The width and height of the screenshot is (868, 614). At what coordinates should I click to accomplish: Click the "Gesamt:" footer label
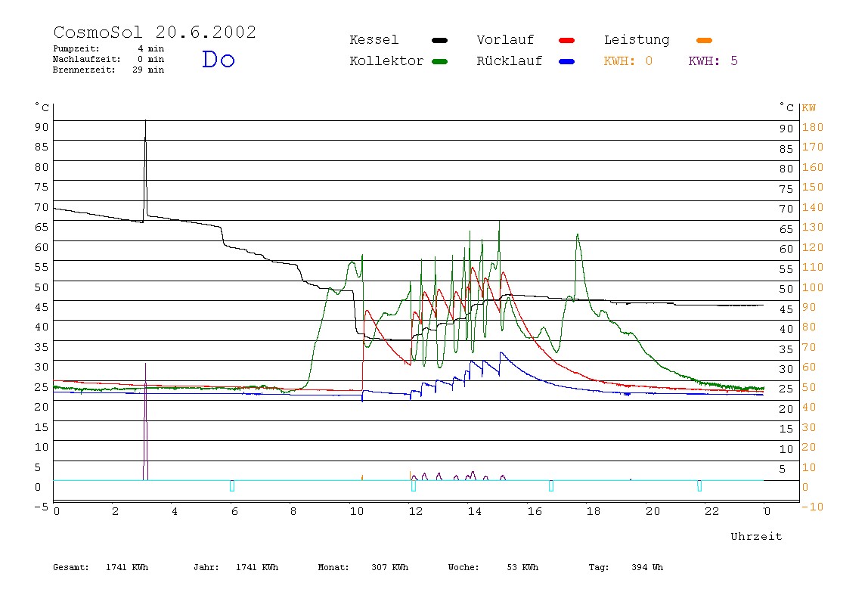click(x=71, y=567)
